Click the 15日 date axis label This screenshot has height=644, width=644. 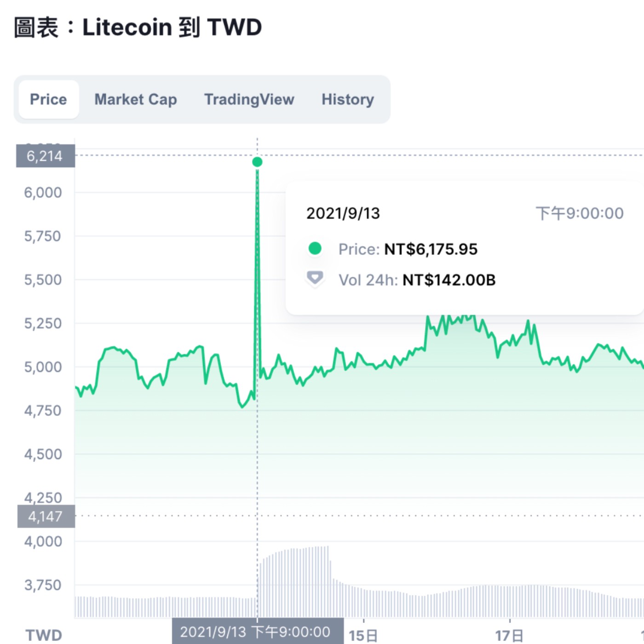click(363, 636)
